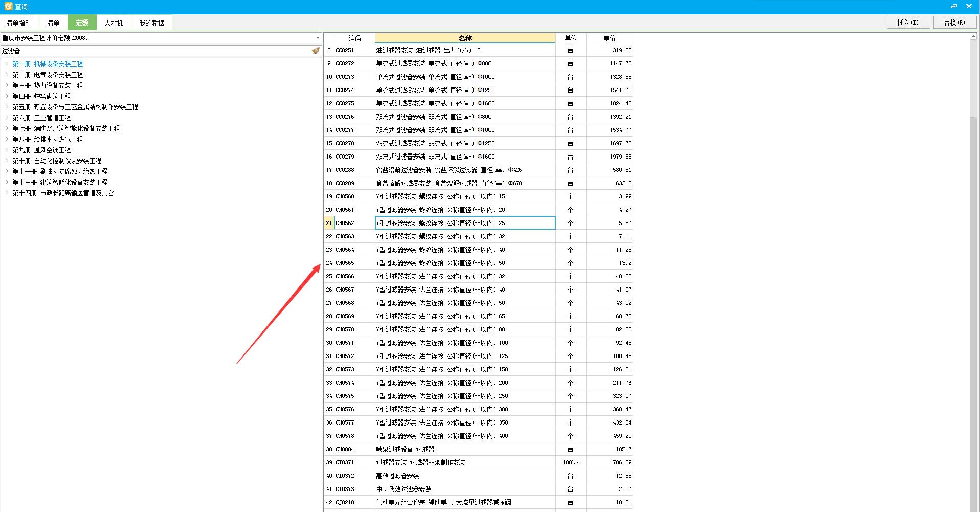Switch to the 清单 tab
Image resolution: width=980 pixels, height=512 pixels.
click(53, 23)
